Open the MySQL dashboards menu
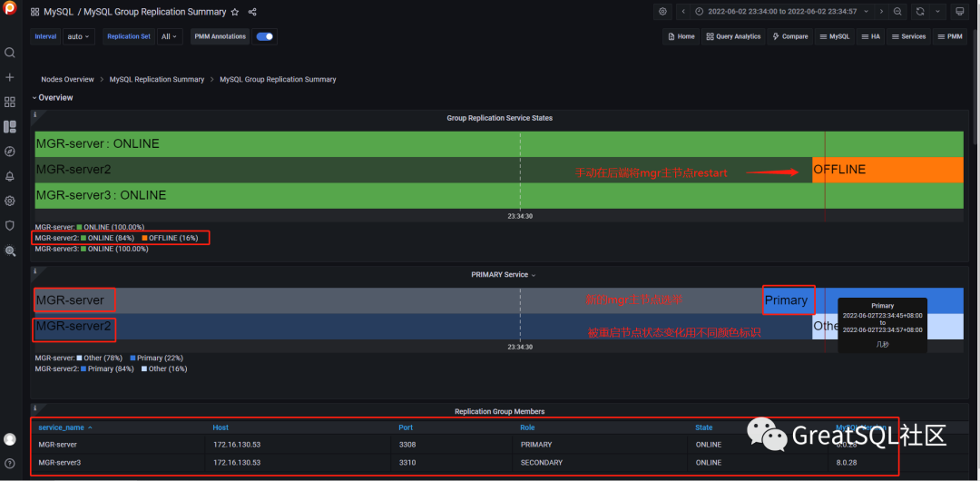Screen dimensions: 980x481 coord(835,36)
